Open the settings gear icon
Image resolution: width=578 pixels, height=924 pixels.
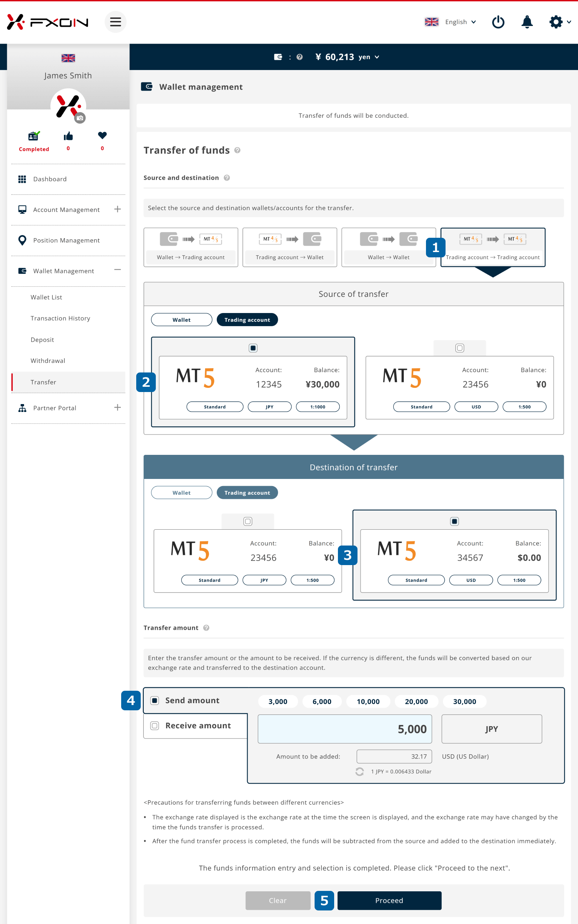pyautogui.click(x=555, y=22)
